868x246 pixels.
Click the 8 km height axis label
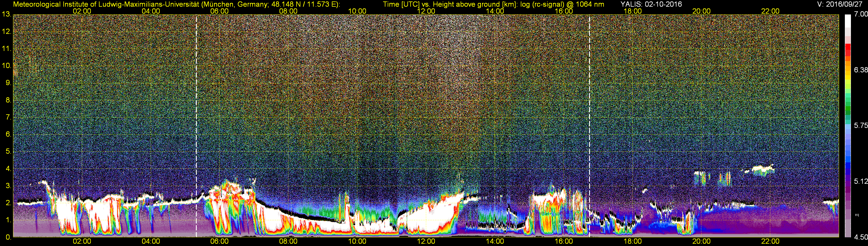point(8,100)
